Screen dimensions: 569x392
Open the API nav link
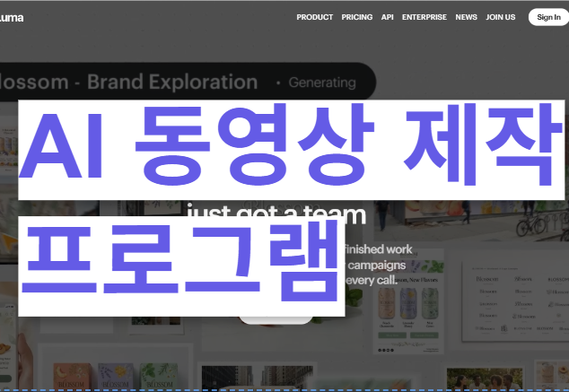[x=387, y=17]
